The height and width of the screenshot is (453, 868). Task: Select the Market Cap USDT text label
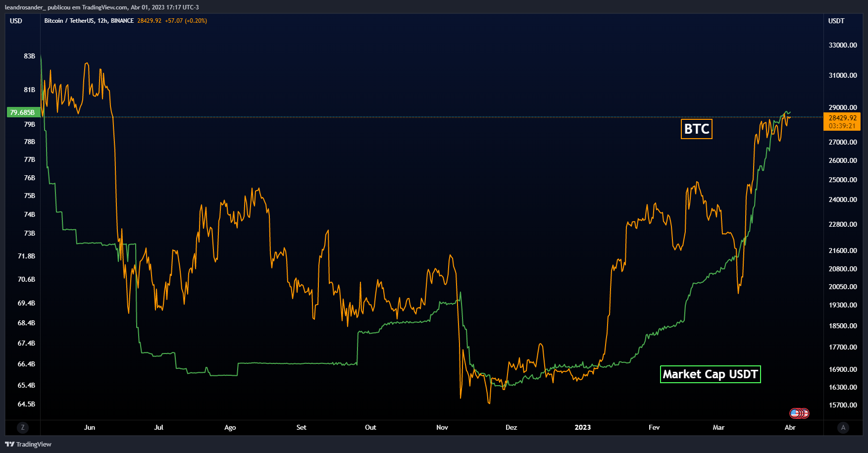tap(711, 374)
